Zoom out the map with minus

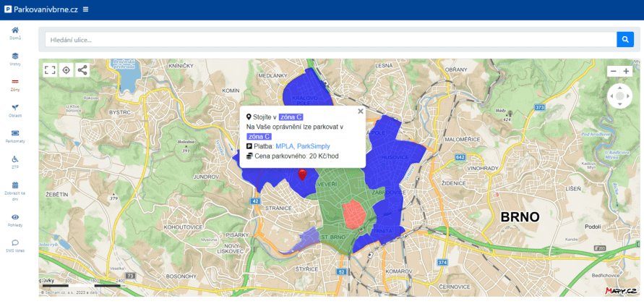[x=613, y=71]
